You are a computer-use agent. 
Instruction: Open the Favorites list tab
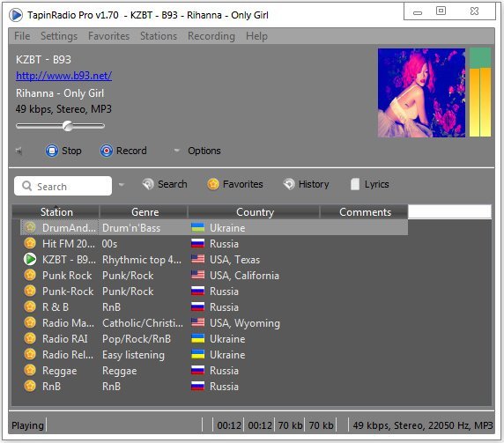point(235,184)
